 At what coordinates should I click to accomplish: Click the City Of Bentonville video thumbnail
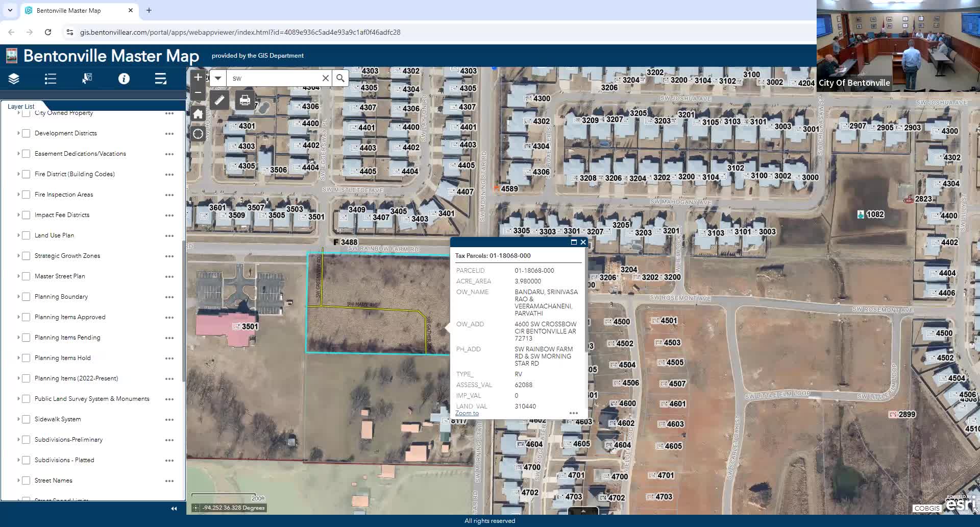[898, 46]
